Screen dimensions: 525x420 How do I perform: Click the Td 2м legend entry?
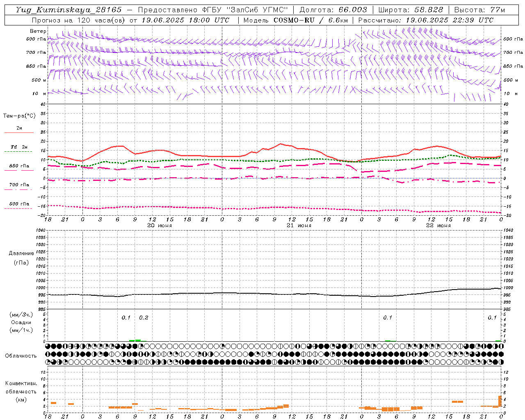coord(19,147)
